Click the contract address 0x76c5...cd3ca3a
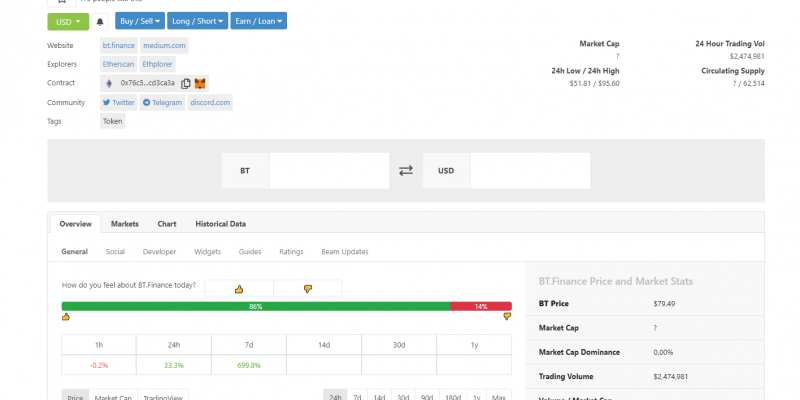Viewport: 800px width, 400px height. click(x=147, y=83)
